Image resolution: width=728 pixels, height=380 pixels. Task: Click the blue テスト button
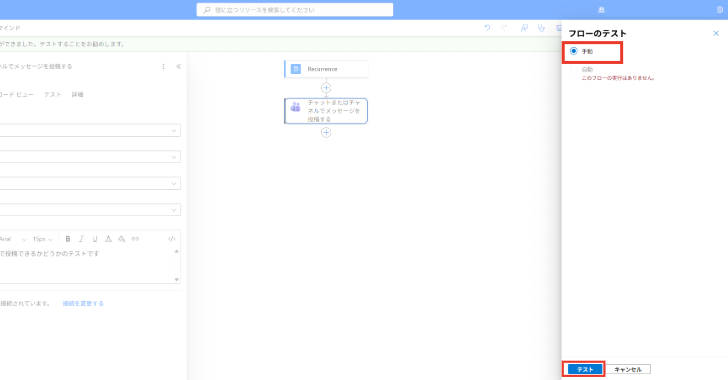(585, 369)
